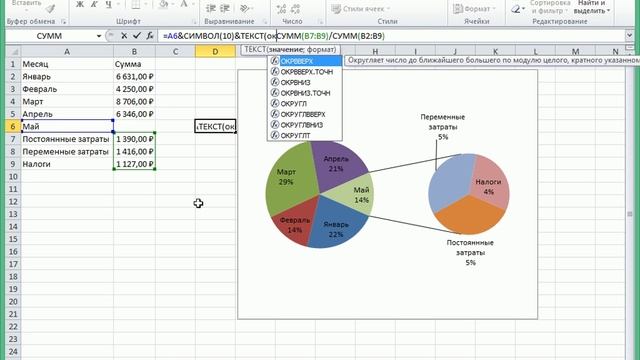The height and width of the screenshot is (360, 640).
Task: Click the Clear eraser icon in Редактирование
Action: [x=516, y=9]
